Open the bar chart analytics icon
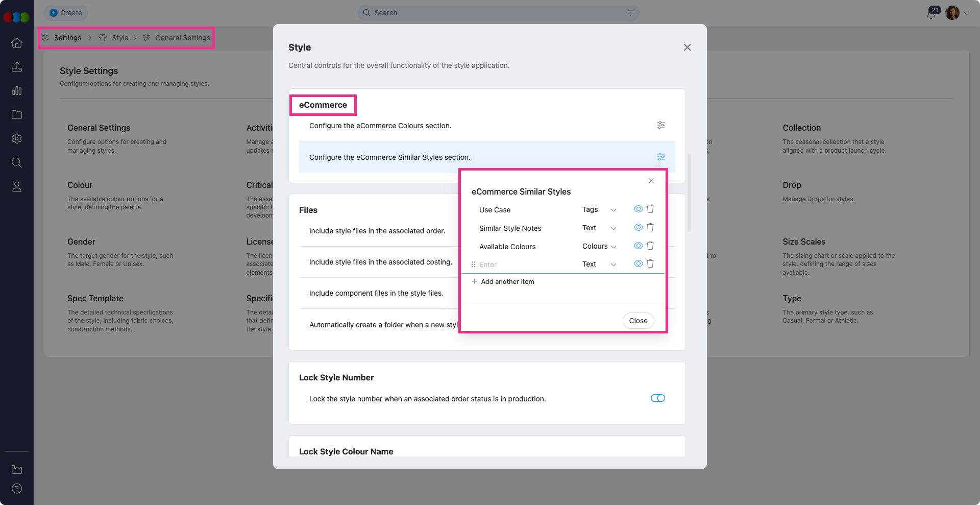Image resolution: width=980 pixels, height=505 pixels. tap(17, 91)
